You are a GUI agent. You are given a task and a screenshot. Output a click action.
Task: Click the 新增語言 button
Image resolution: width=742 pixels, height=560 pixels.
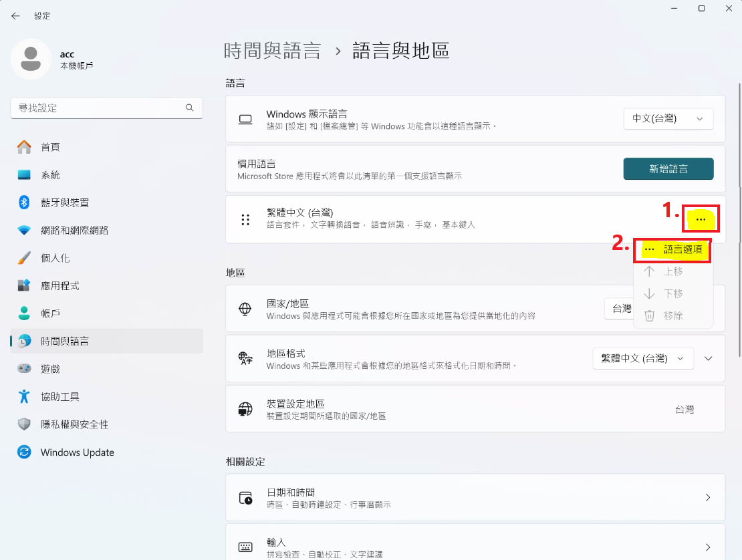tap(668, 169)
